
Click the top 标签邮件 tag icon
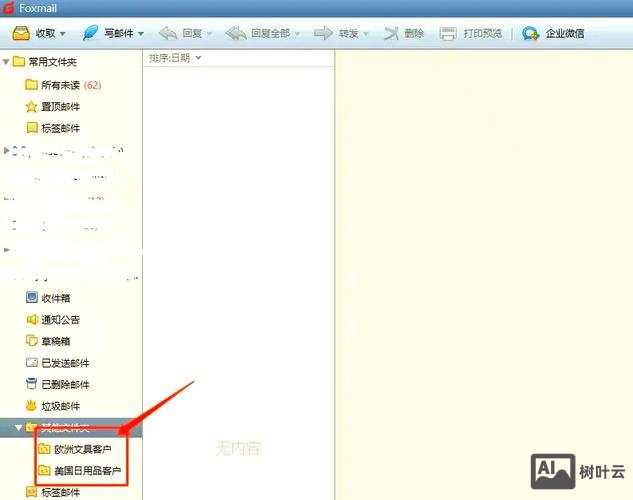pyautogui.click(x=31, y=128)
